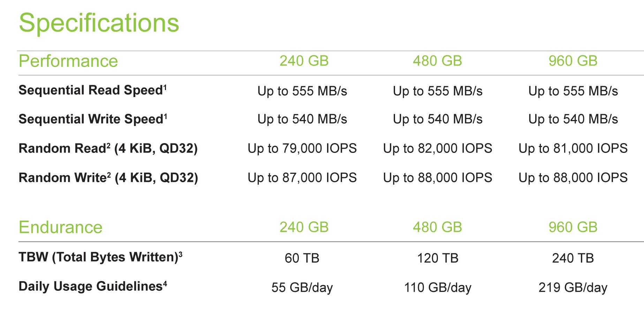
Task: Click the 960 GB column header under Endurance
Action: pos(573,227)
